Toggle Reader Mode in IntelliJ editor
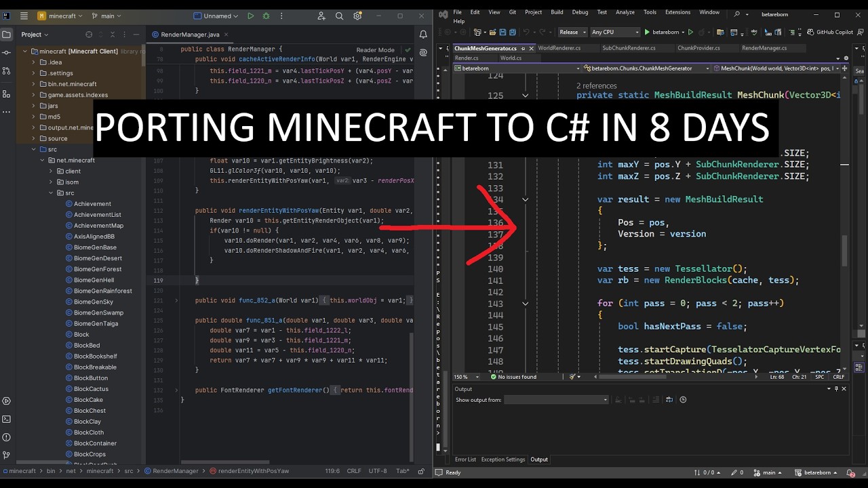 (x=376, y=49)
